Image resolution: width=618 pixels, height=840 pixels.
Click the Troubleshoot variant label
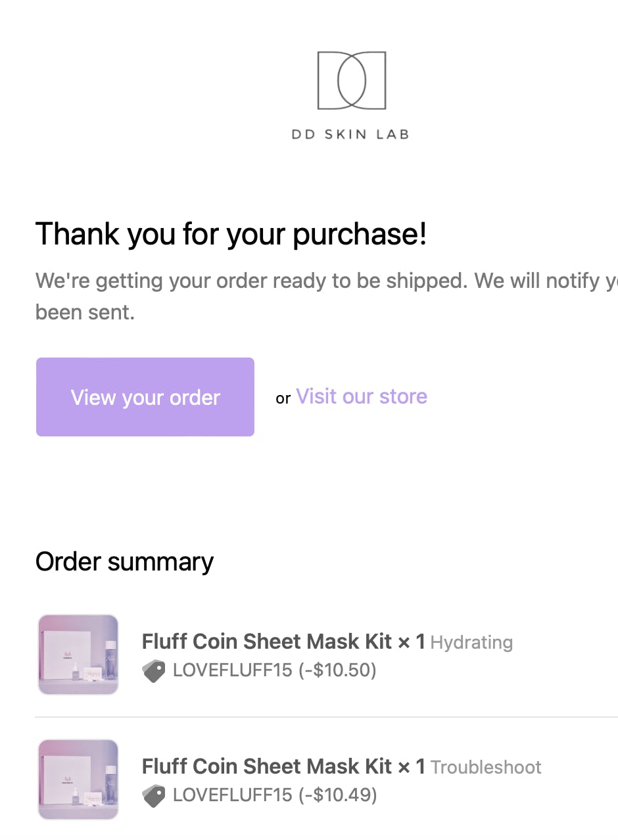486,767
